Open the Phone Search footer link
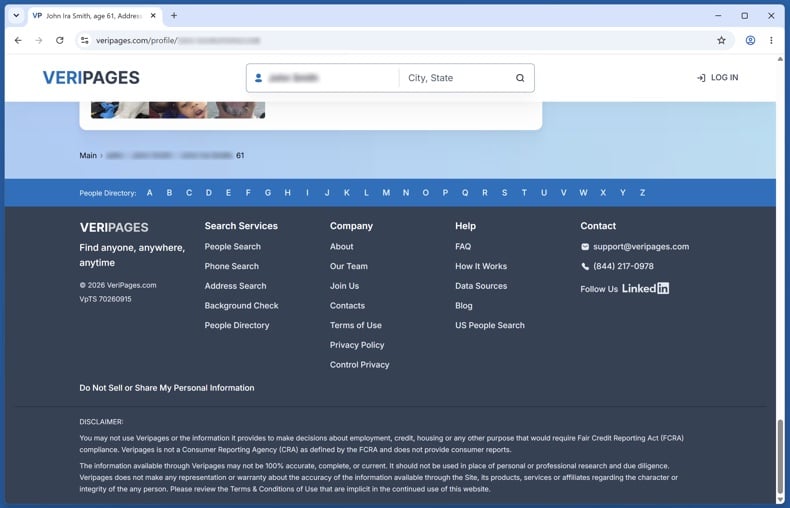Viewport: 790px width, 508px height. pyautogui.click(x=232, y=266)
